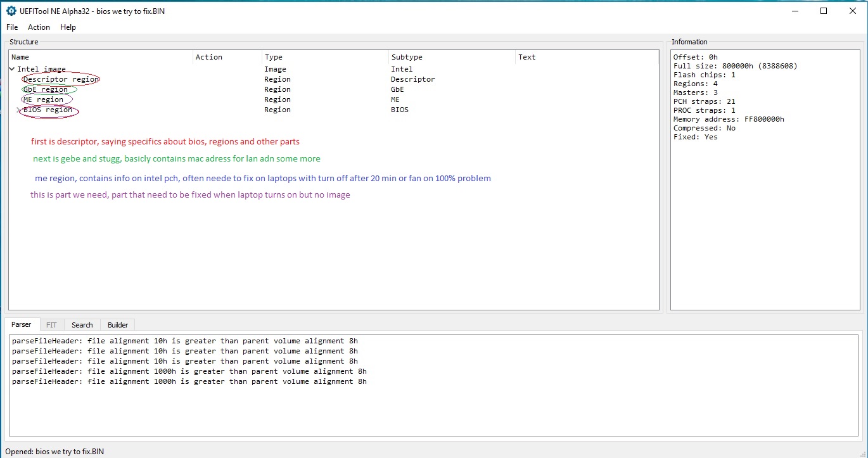
Task: Click the Name column header
Action: tap(20, 57)
